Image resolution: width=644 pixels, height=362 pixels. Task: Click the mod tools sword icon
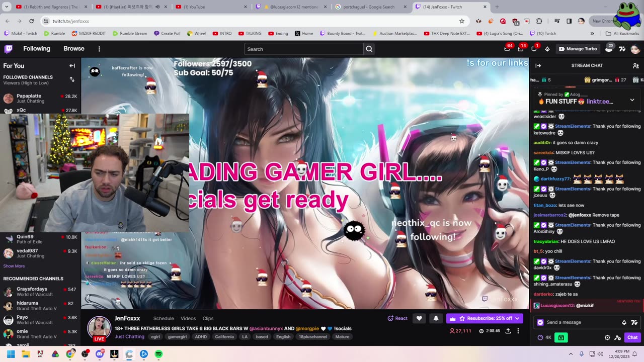coord(617,337)
